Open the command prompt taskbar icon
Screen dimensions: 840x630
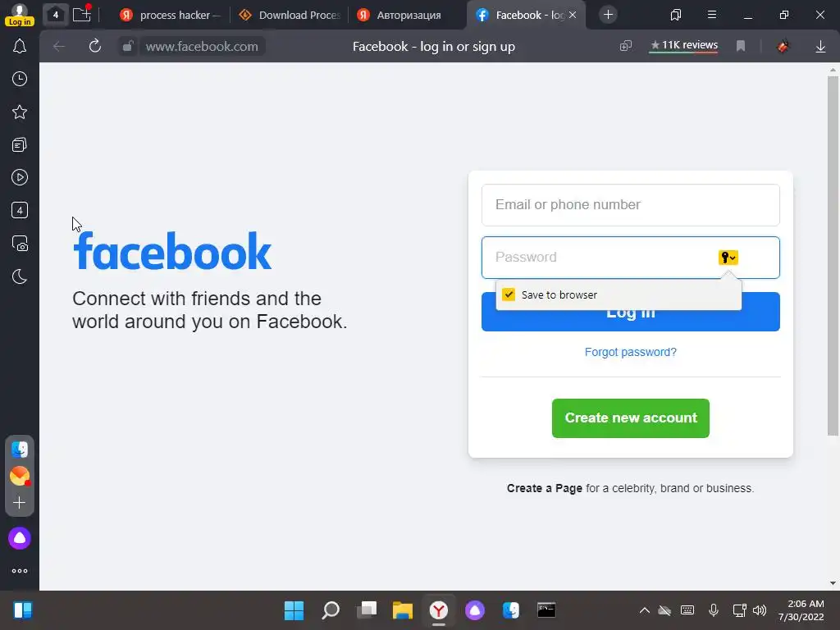(x=546, y=609)
